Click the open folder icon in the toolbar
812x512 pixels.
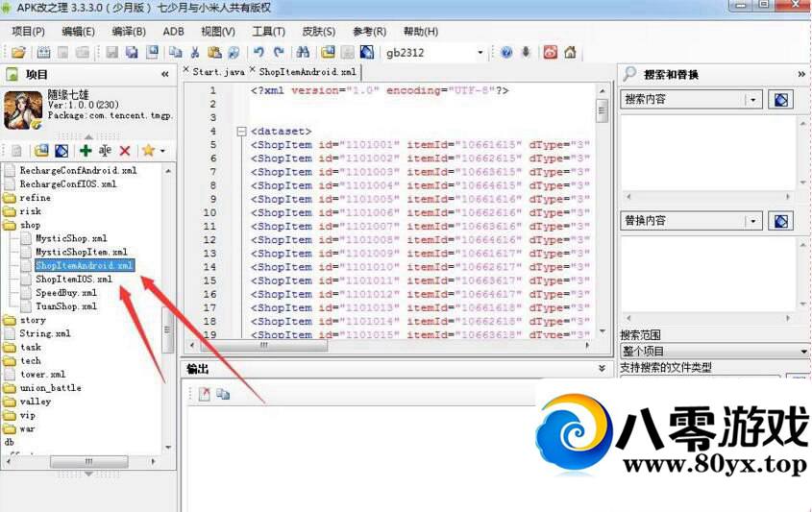tap(18, 52)
